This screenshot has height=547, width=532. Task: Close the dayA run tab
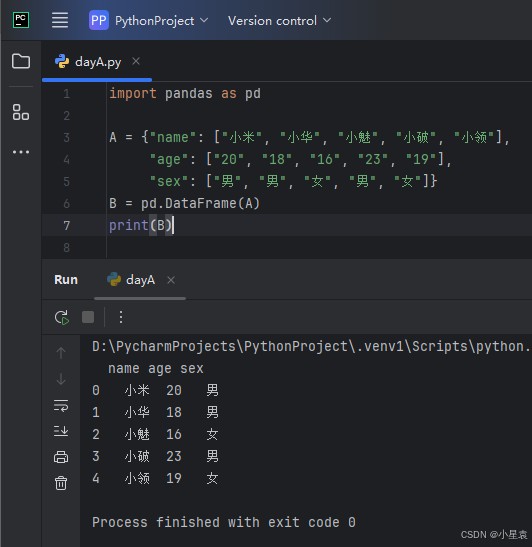pos(171,280)
